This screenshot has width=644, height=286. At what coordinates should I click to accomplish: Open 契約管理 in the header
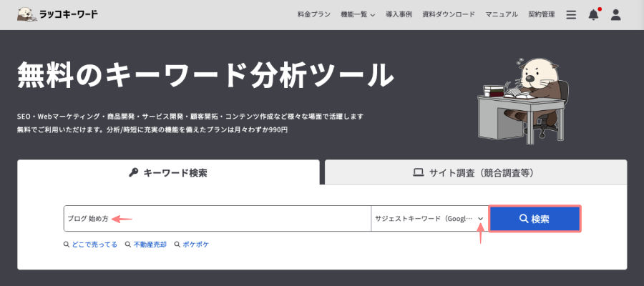[x=542, y=15]
